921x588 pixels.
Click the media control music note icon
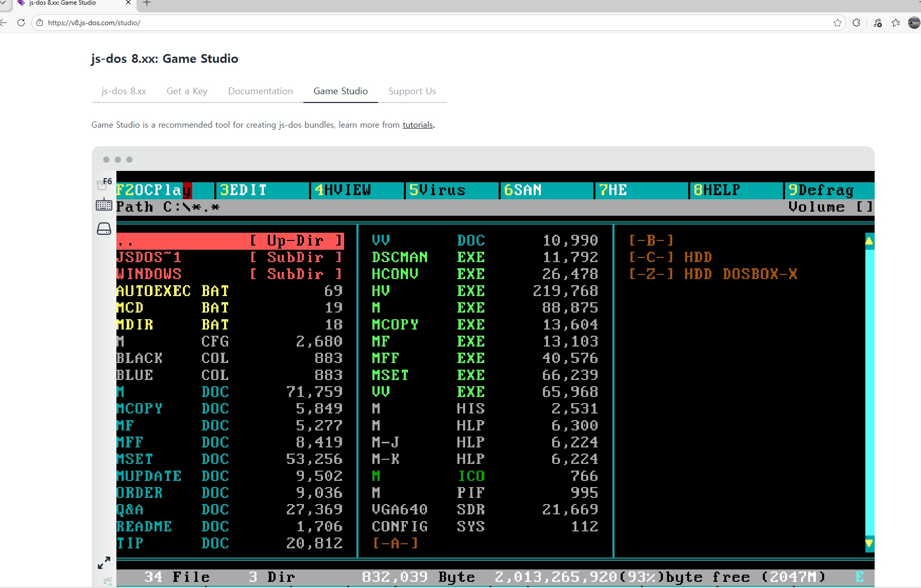pyautogui.click(x=878, y=23)
